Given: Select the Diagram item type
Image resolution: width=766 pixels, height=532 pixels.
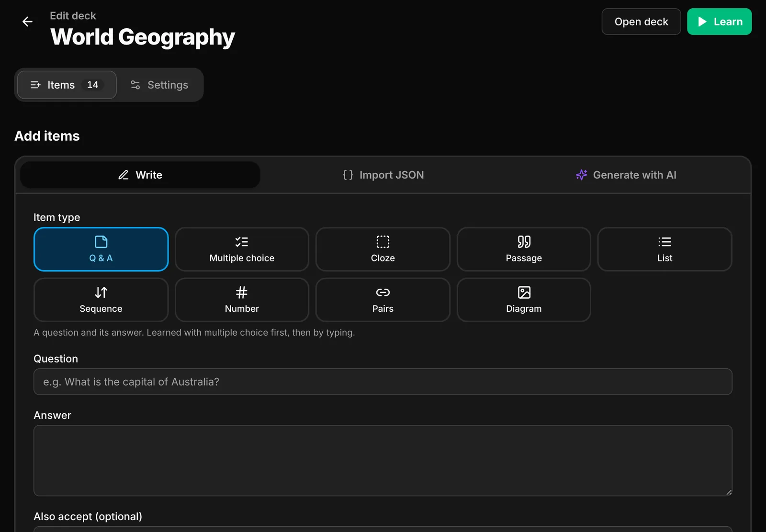Looking at the screenshot, I should point(524,300).
